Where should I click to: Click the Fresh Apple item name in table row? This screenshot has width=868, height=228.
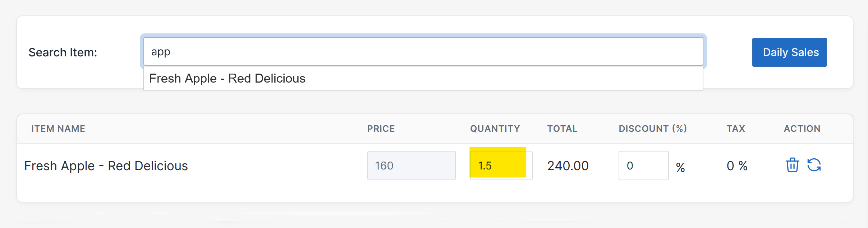tap(106, 166)
